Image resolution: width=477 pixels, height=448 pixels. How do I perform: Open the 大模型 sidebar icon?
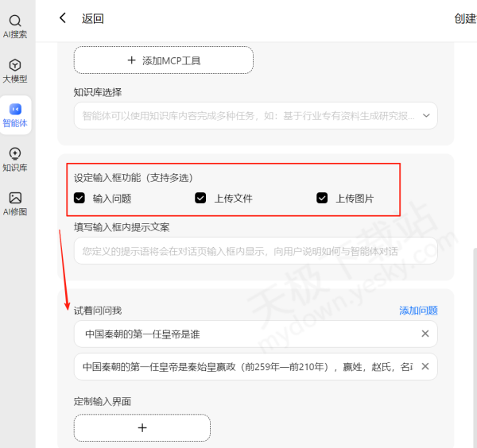click(x=15, y=71)
